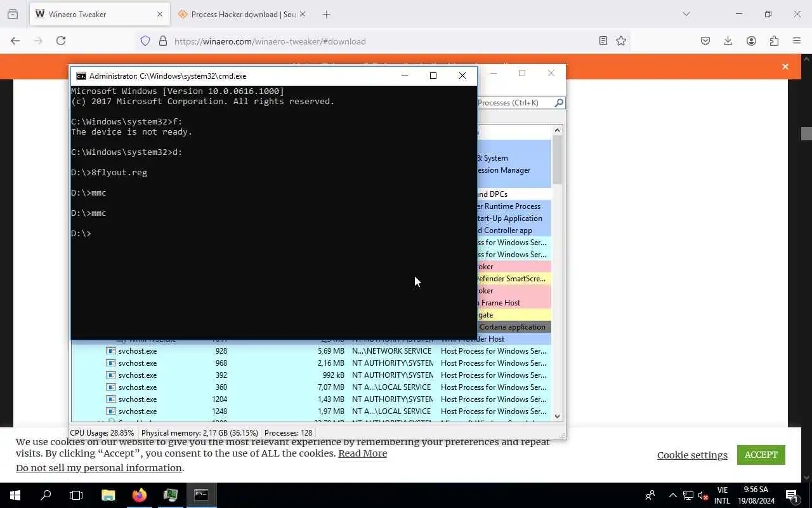Select svchost.exe row with PID 1204
This screenshot has height=508, width=812.
click(x=311, y=399)
